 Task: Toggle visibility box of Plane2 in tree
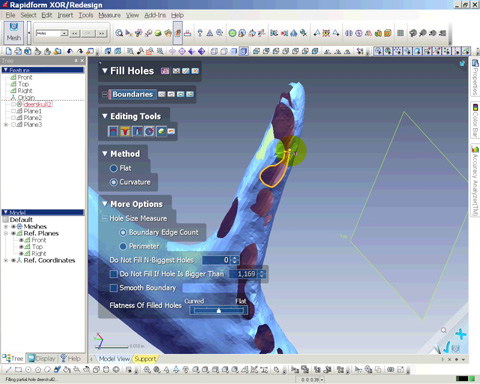(13, 118)
